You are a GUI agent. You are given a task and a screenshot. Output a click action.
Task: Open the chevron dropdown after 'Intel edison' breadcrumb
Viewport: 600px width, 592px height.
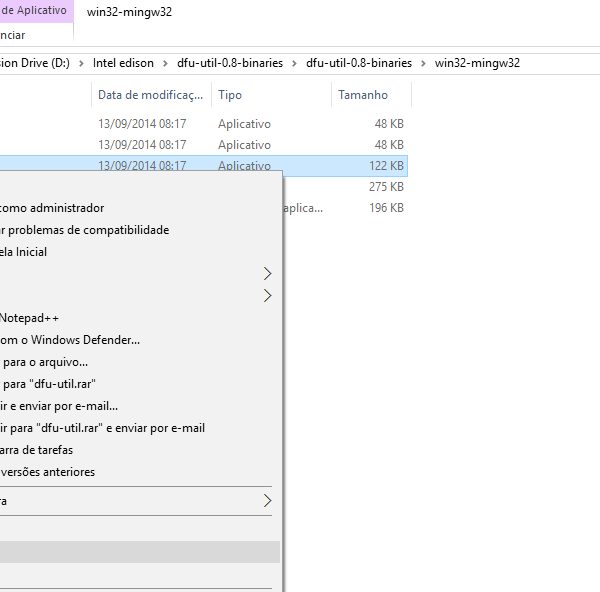(x=166, y=63)
